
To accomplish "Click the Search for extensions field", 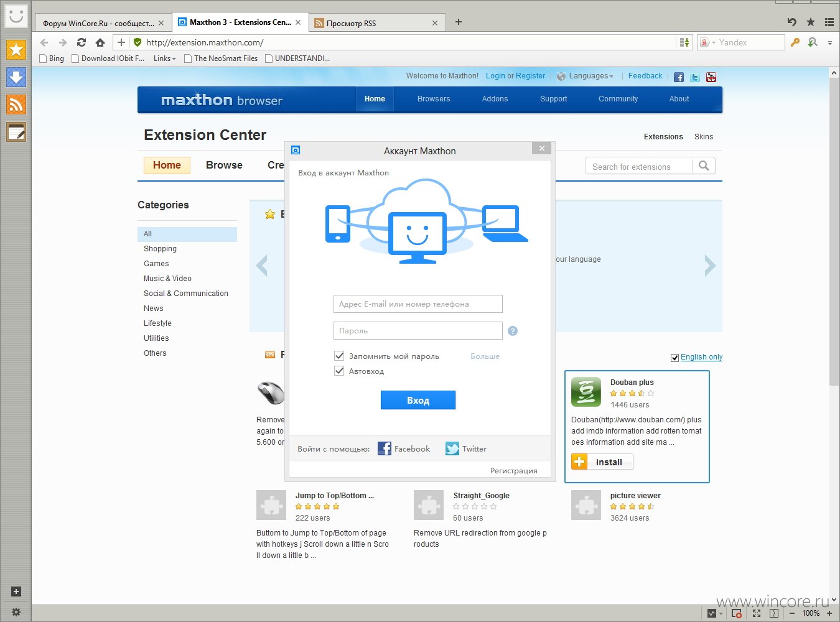I will [638, 166].
